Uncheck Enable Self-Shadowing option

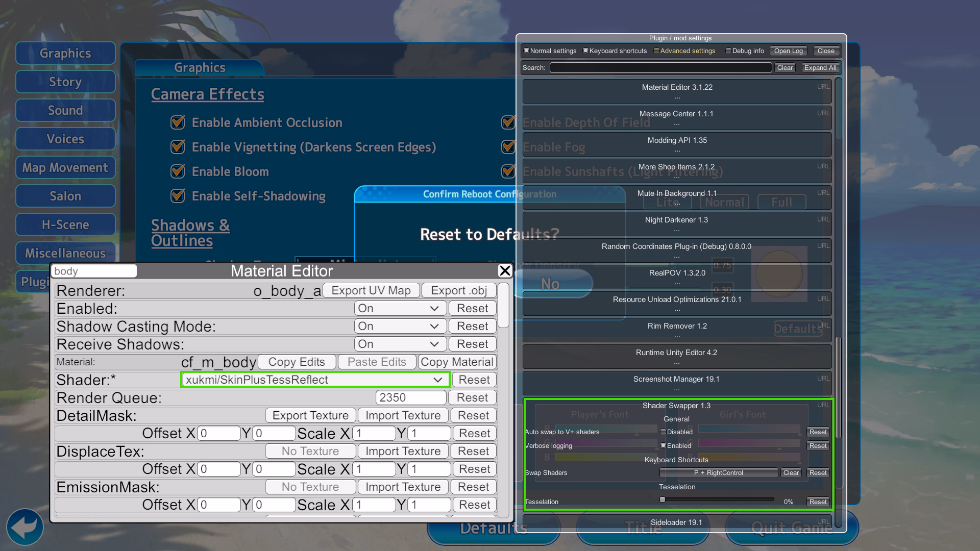tap(178, 196)
